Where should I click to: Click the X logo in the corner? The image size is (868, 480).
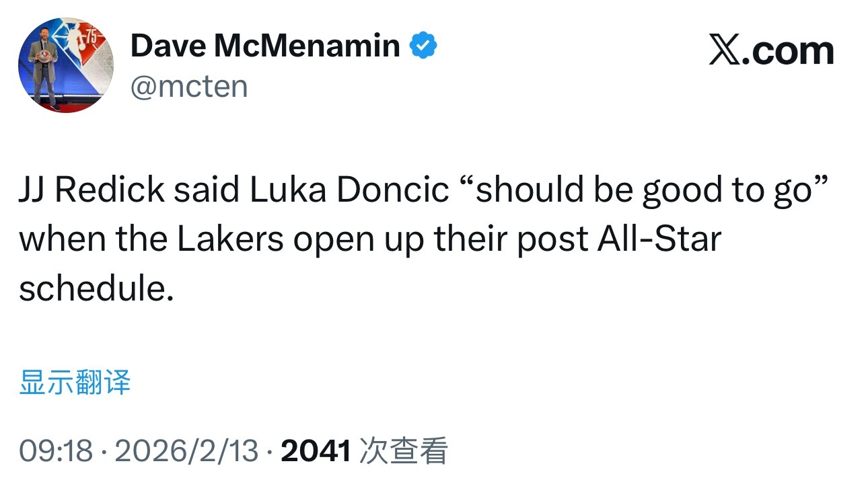pyautogui.click(x=723, y=51)
